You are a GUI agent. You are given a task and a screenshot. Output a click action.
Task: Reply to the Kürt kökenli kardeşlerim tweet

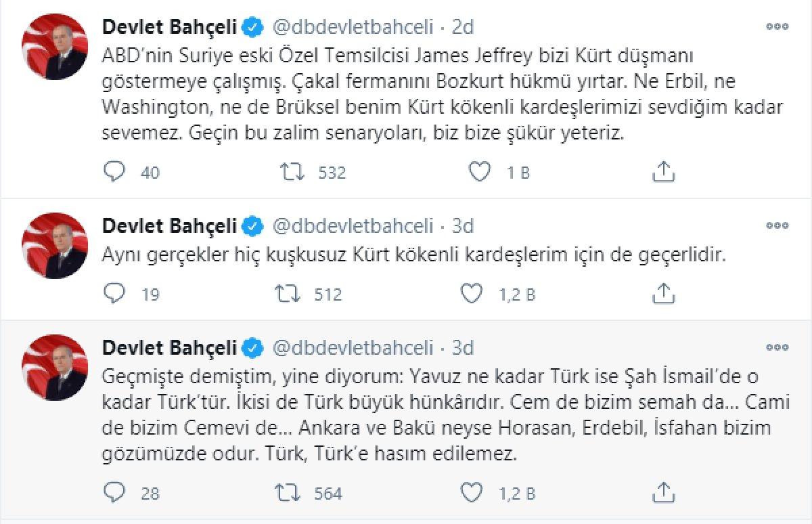pos(115,294)
